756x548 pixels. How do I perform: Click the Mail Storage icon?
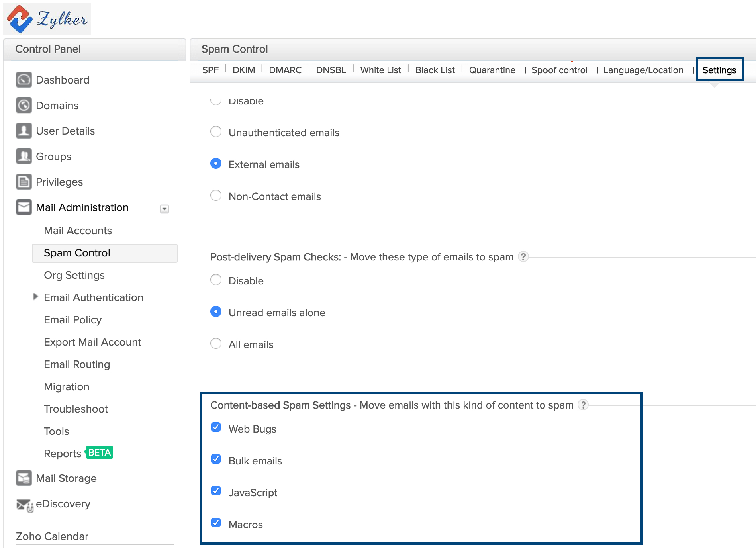click(24, 478)
